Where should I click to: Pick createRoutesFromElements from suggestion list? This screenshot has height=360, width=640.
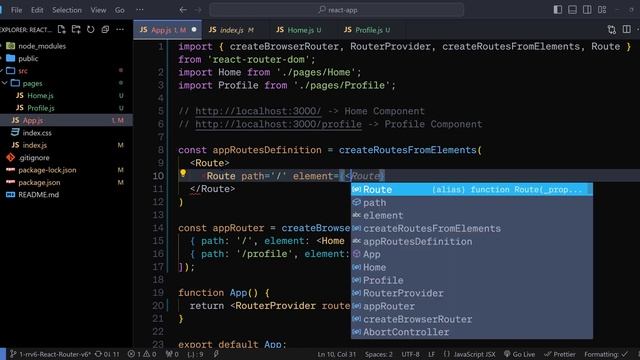click(x=472, y=229)
